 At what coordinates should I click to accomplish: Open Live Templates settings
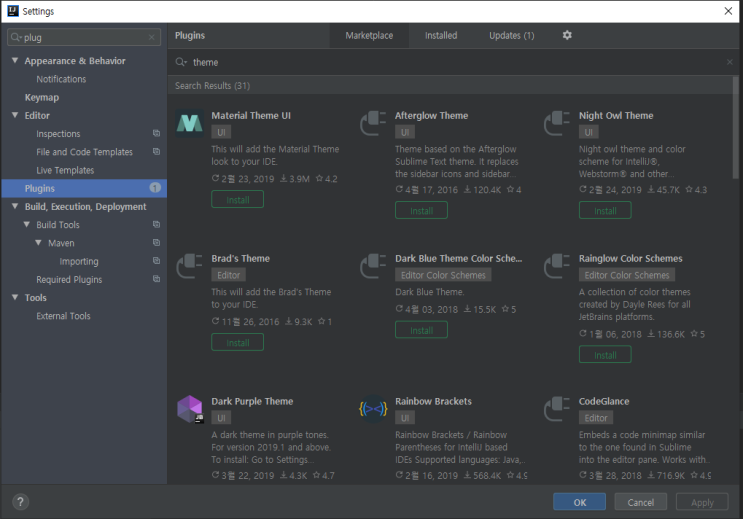[65, 170]
